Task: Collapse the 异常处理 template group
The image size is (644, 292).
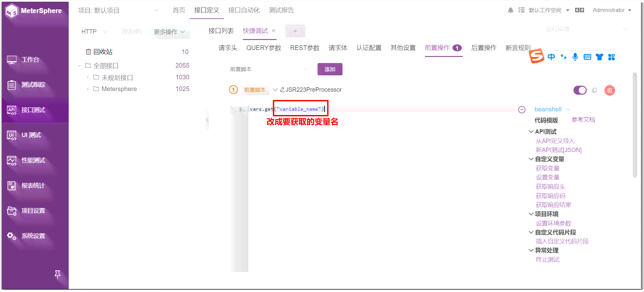Action: (531, 251)
